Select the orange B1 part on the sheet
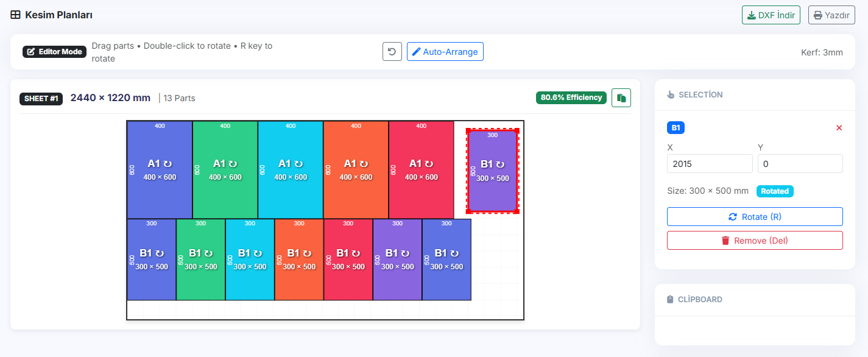Screen dimensions: 868x357 (298, 259)
